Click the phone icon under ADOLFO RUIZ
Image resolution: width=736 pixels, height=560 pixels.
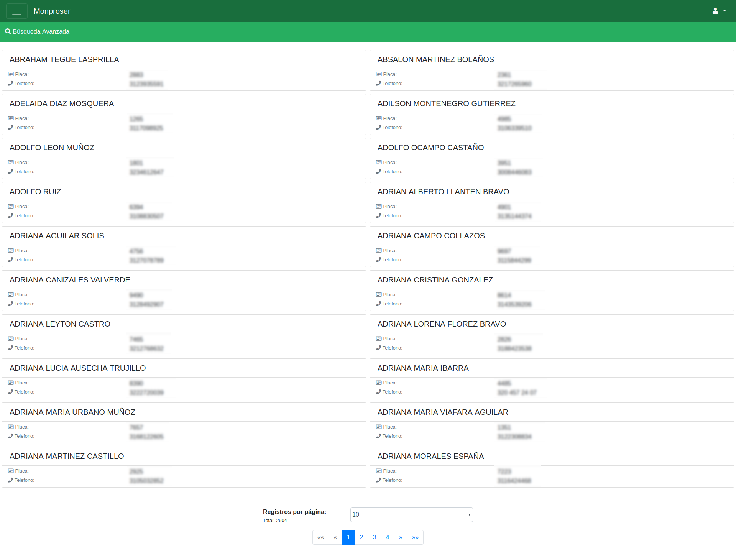(11, 215)
